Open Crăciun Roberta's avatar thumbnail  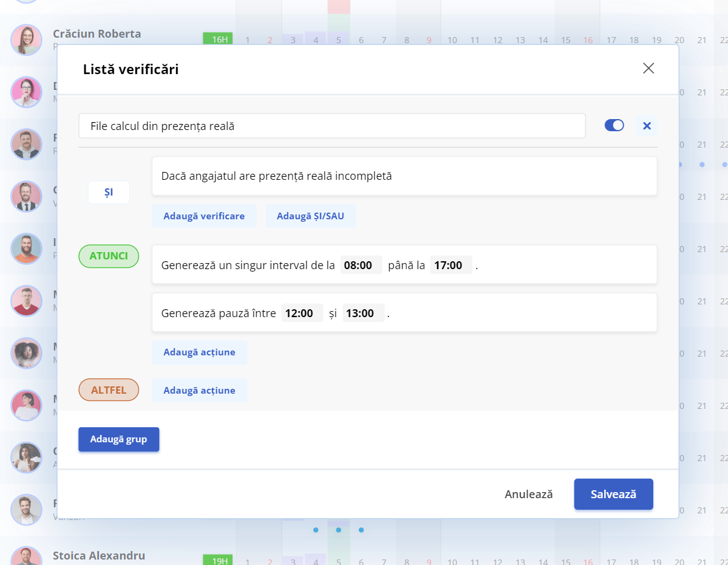coord(27,40)
